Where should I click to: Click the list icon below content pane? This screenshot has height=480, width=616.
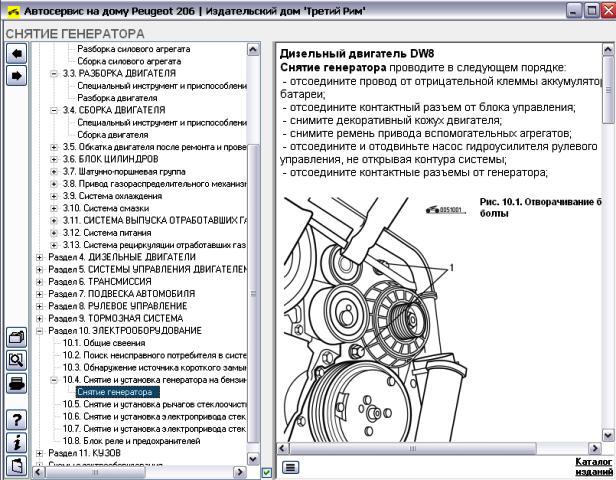click(290, 467)
